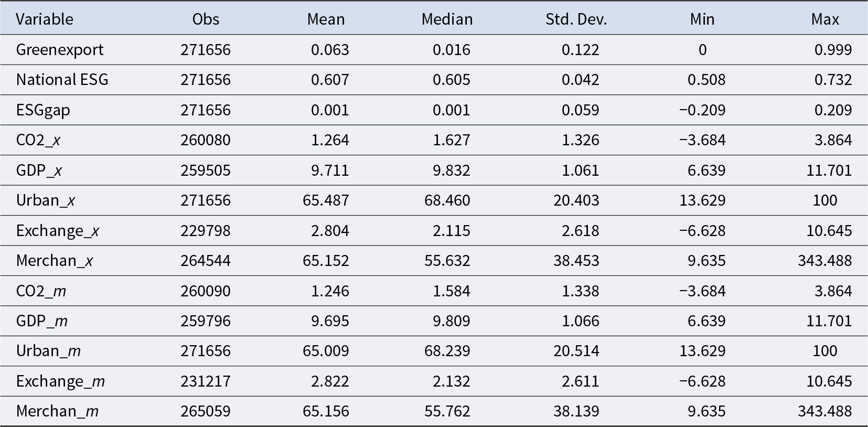The image size is (868, 427).
Task: Select the Merchan_m row label
Action: (x=57, y=411)
